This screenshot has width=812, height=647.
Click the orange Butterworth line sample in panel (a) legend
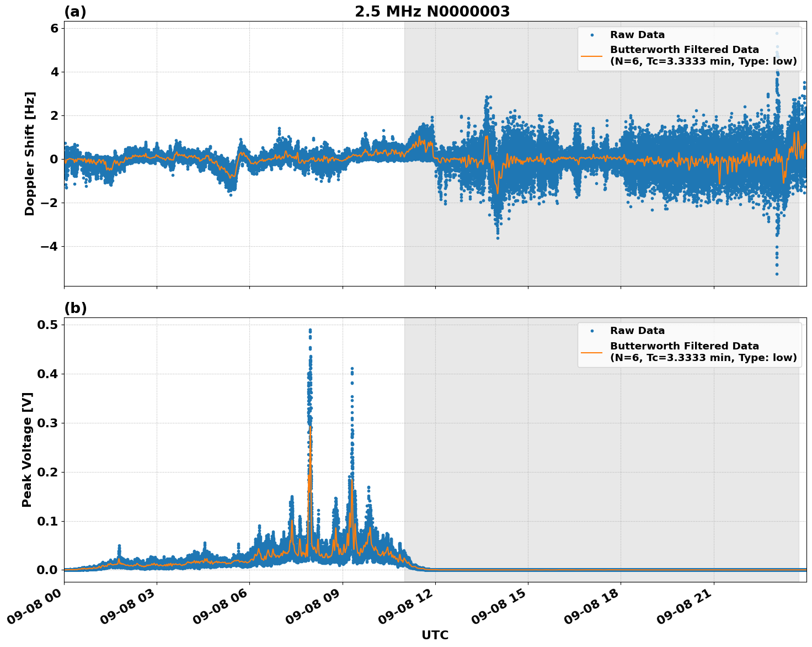pyautogui.click(x=592, y=56)
